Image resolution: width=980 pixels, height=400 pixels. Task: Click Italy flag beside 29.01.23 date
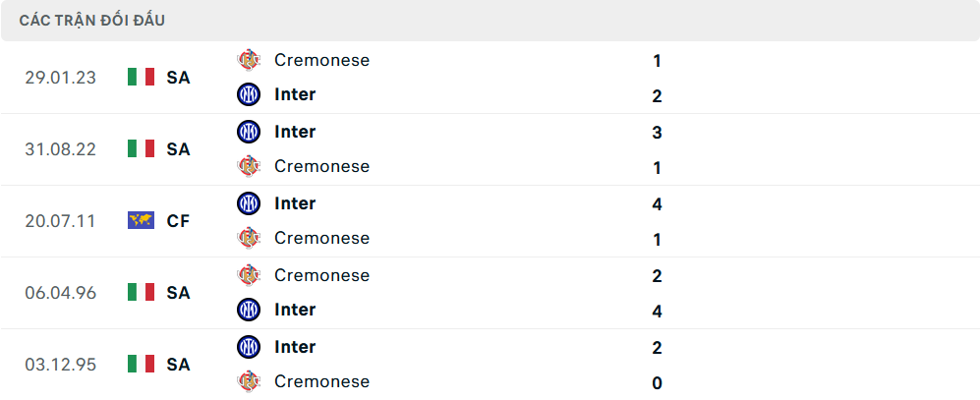142,78
